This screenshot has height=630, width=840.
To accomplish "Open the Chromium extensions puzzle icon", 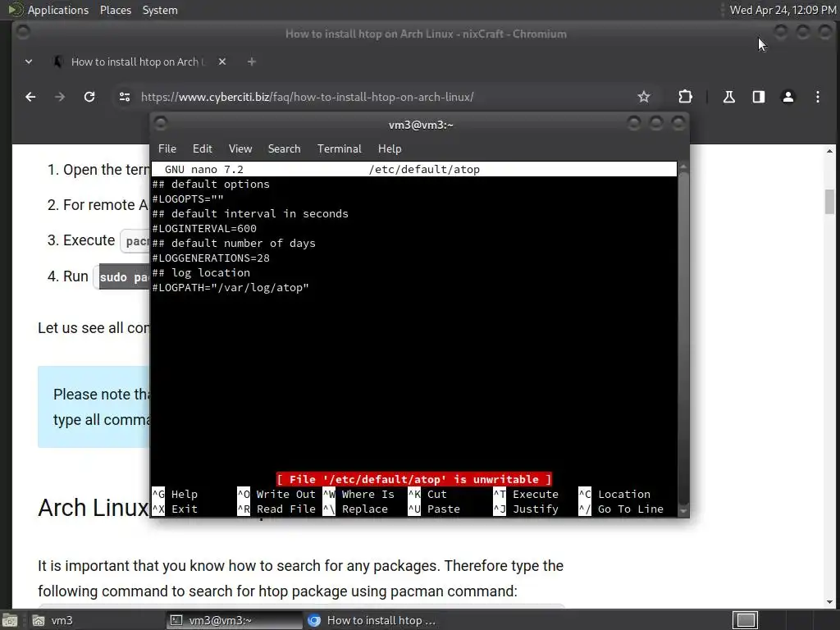I will point(685,97).
